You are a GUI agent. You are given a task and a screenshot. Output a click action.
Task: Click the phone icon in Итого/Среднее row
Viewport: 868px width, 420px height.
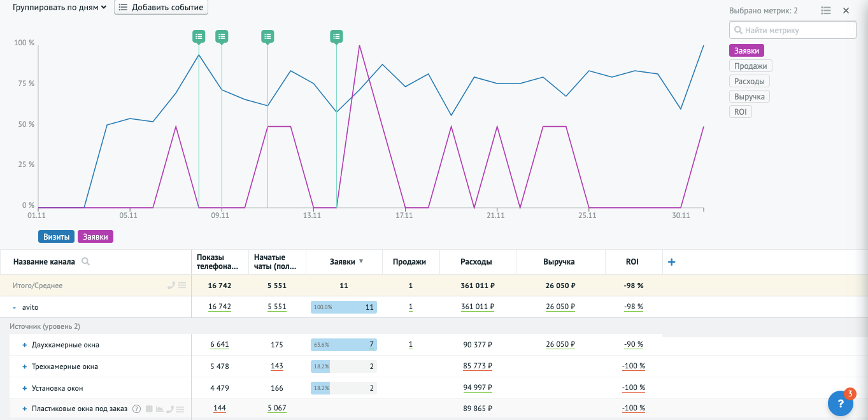pyautogui.click(x=171, y=286)
